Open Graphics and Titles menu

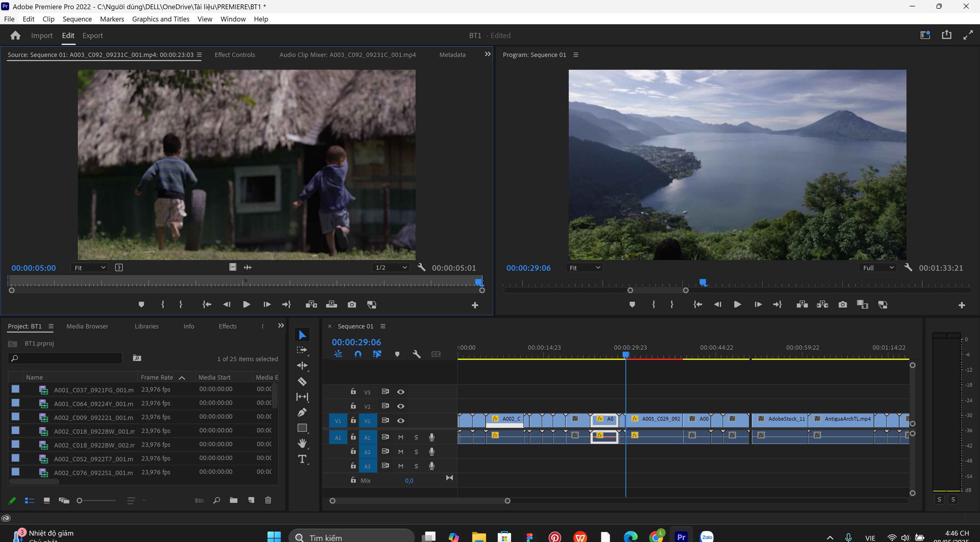(161, 19)
